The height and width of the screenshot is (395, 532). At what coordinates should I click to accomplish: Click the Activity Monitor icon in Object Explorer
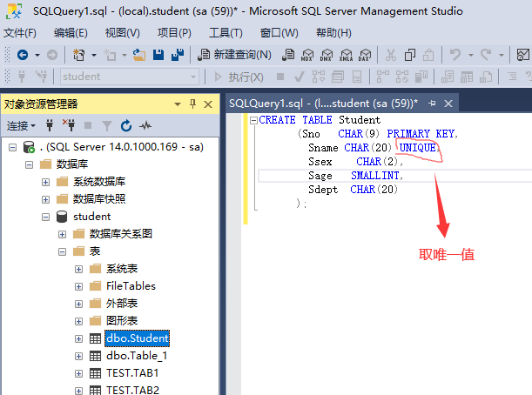click(x=145, y=126)
